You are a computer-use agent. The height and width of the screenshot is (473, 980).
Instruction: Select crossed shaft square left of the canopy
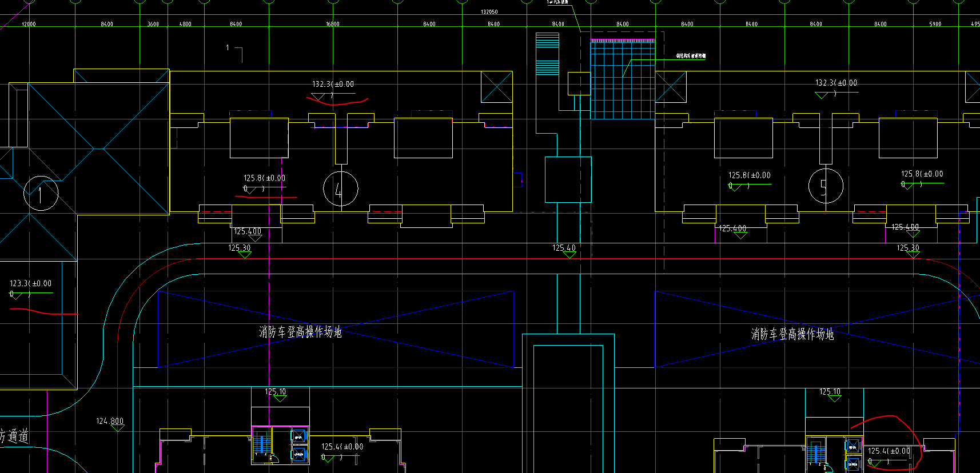click(496, 87)
